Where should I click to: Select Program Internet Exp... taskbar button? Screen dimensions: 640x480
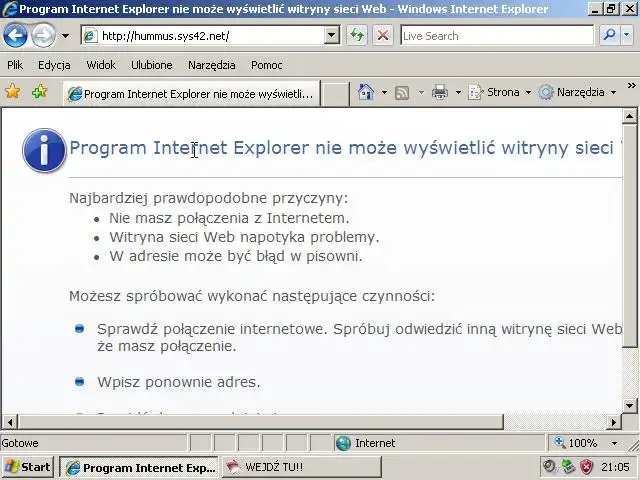click(x=139, y=467)
